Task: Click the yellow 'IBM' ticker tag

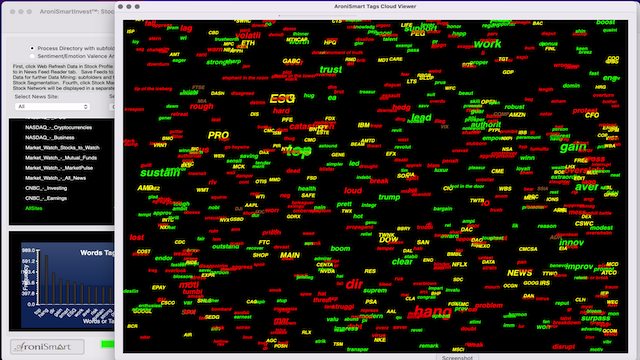Action: tap(363, 125)
